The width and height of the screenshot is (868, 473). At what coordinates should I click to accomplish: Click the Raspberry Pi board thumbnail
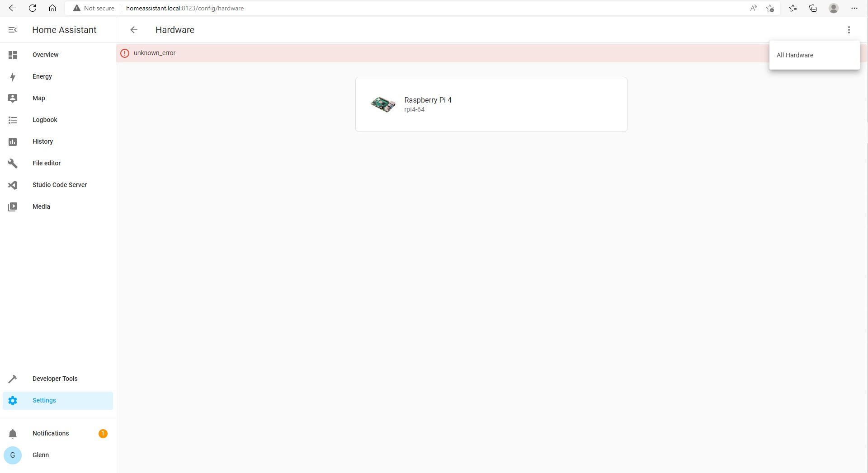click(383, 104)
